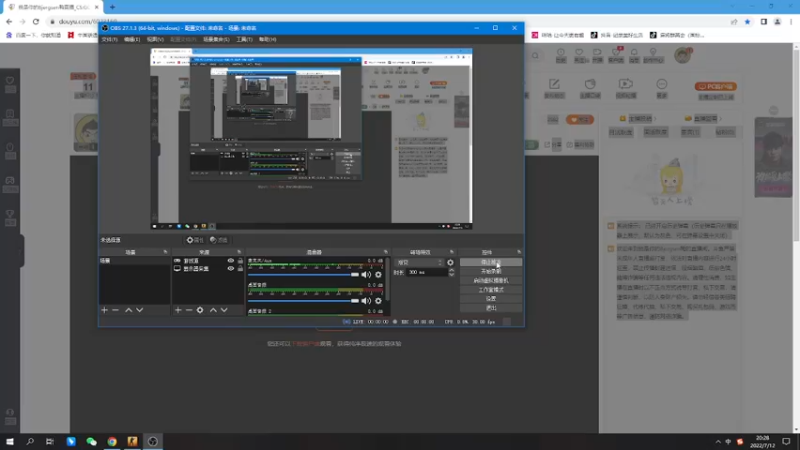Image resolution: width=800 pixels, height=450 pixels.
Task: Switch to WeChat from the taskbar
Action: coord(91,441)
